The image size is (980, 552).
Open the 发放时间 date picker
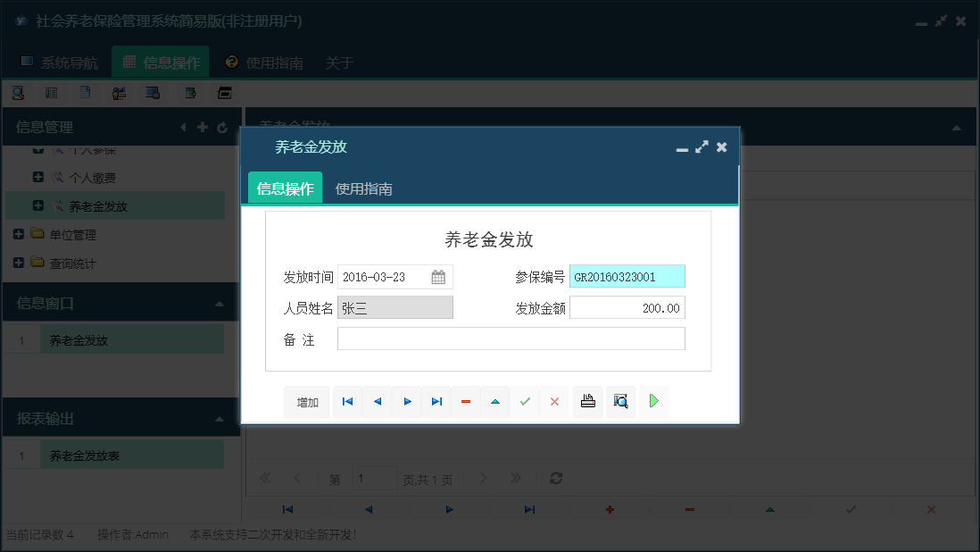pos(437,276)
